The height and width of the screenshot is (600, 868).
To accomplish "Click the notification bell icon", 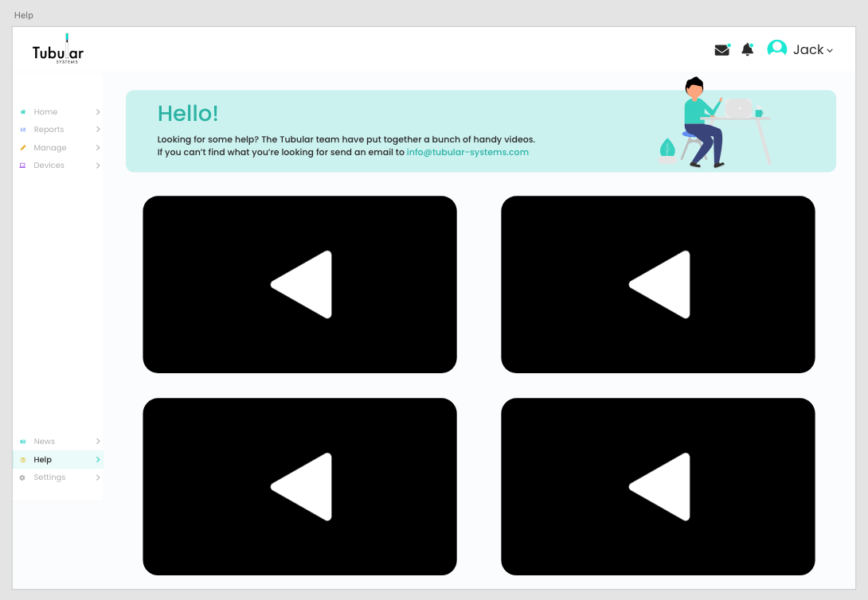I will (x=747, y=50).
